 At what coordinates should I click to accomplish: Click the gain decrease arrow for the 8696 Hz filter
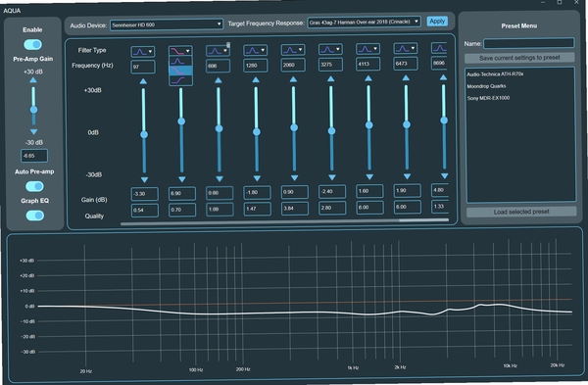444,175
